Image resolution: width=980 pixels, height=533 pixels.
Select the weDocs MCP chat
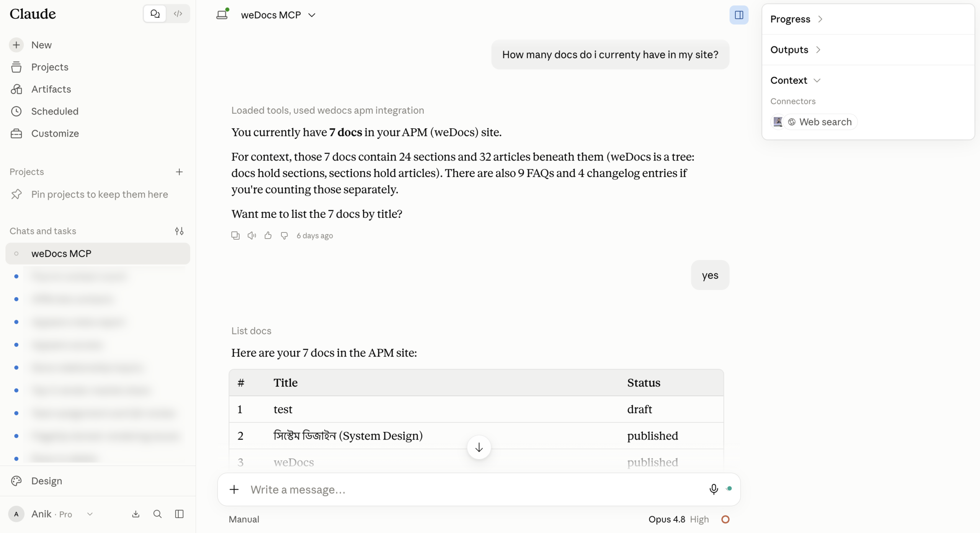click(98, 253)
